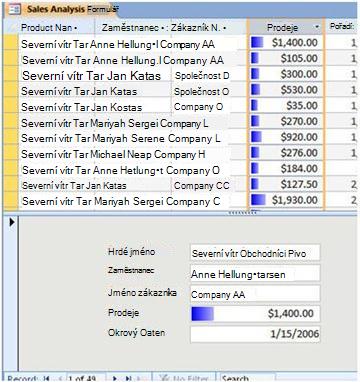The image size is (360, 382).
Task: Click the Jméno zákazníka field Company AA
Action: [x=255, y=294]
